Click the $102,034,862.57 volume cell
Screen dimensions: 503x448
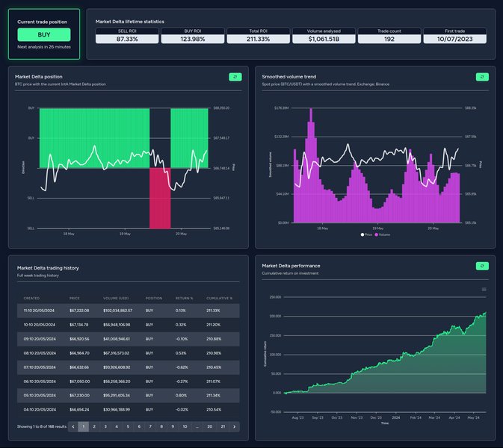[x=118, y=311]
